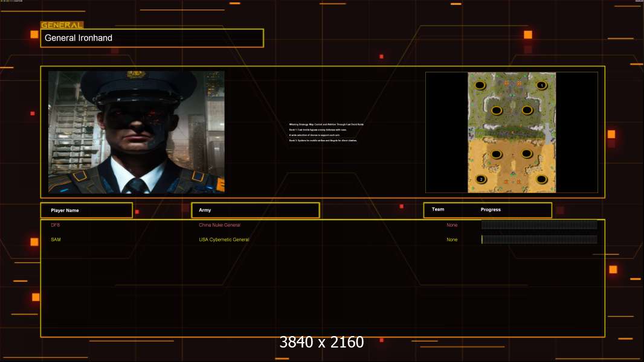Viewport: 644px width, 362px height.
Task: Click the loading progress bar for SAM
Action: (539, 240)
